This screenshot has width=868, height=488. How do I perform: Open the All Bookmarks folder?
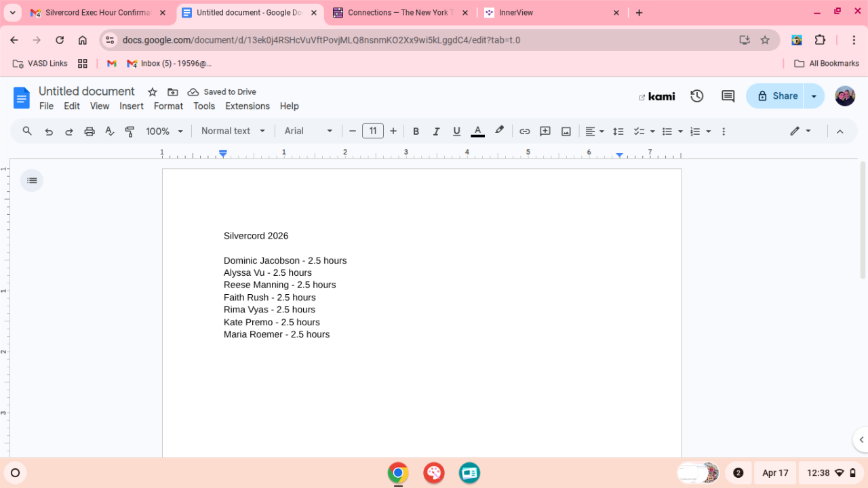coord(827,64)
